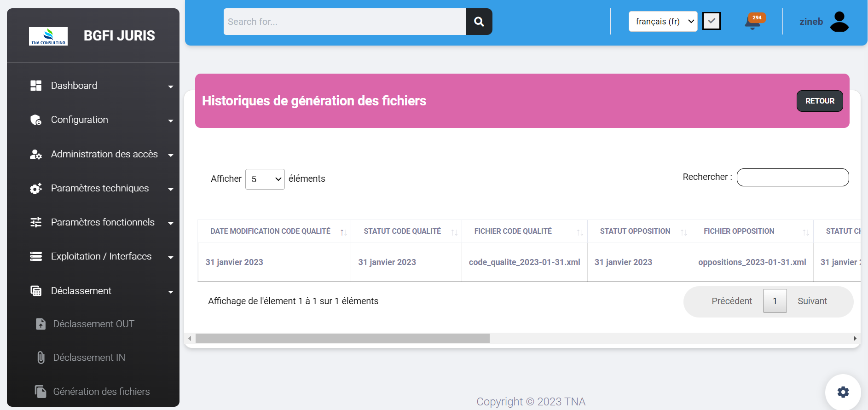Sort by Date Modification Code Qualité column
868x410 pixels.
[271, 231]
